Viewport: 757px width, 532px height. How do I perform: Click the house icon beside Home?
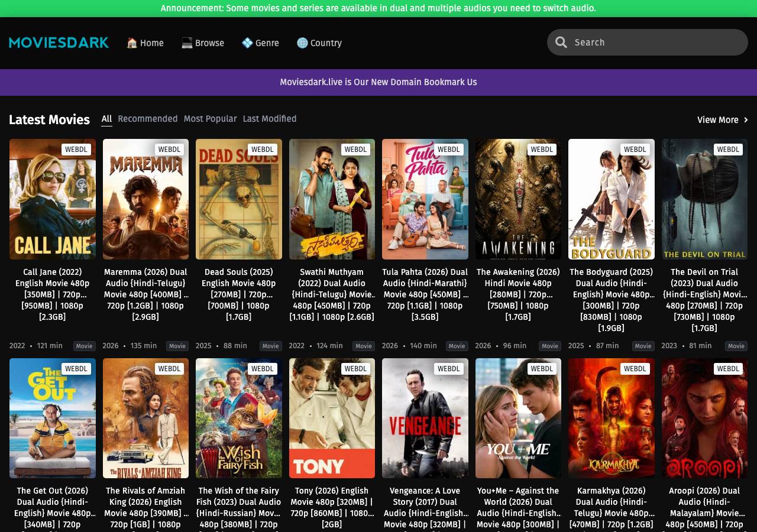[132, 43]
